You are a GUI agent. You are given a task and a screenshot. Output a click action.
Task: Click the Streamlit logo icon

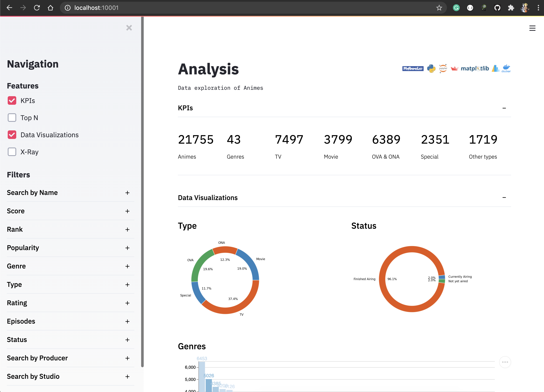pyautogui.click(x=455, y=68)
